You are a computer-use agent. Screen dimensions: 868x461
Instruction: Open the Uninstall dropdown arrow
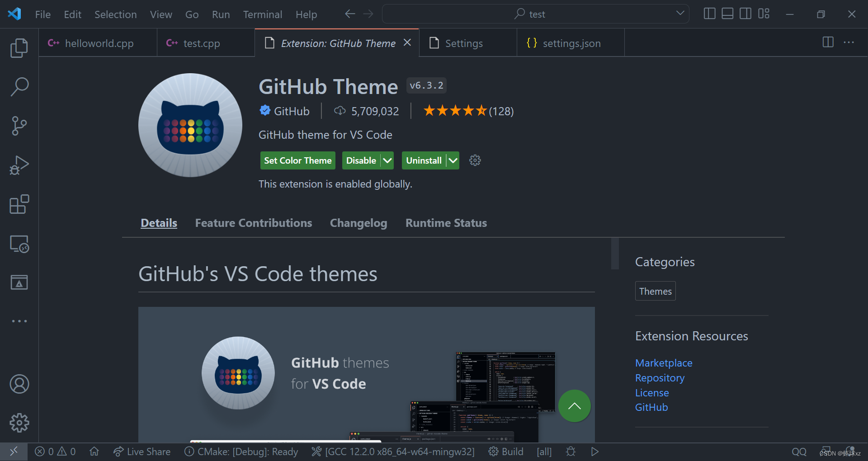click(453, 160)
